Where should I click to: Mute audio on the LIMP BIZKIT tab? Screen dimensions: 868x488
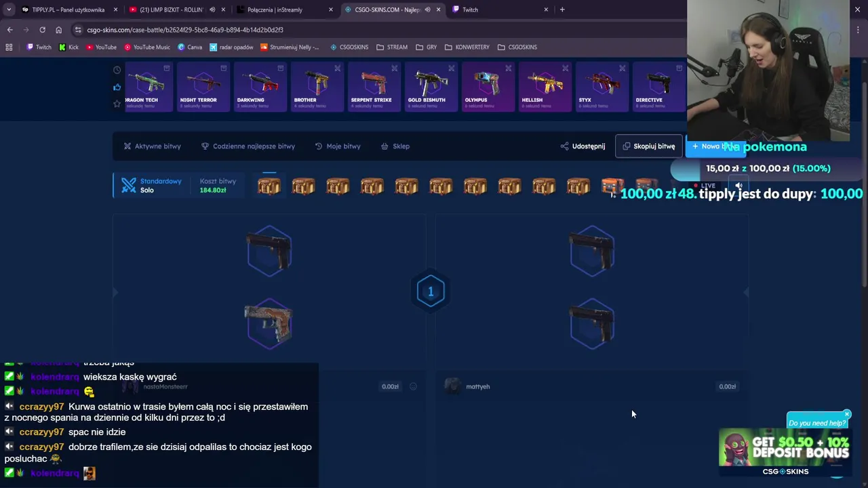[x=212, y=9]
